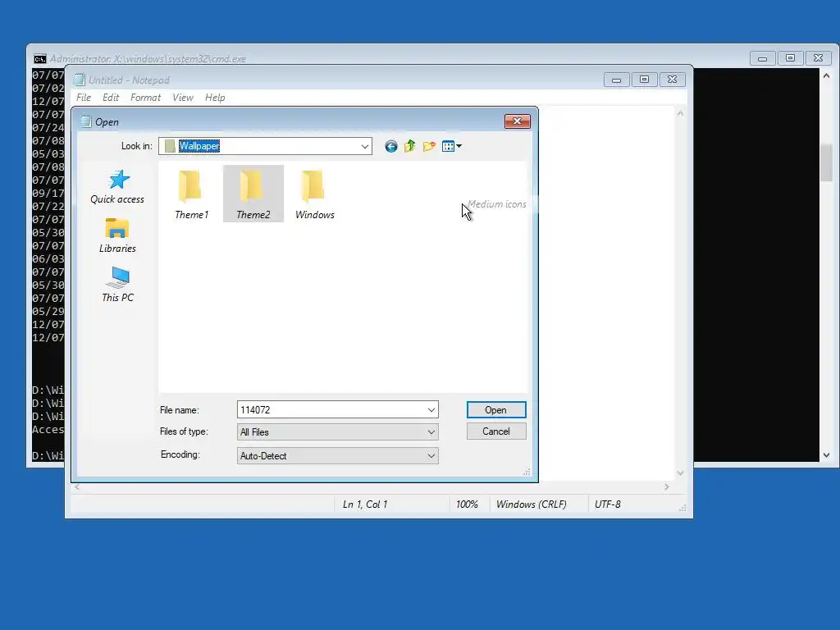Click the cmd.exe window title icon
The image size is (840, 630).
click(x=39, y=59)
